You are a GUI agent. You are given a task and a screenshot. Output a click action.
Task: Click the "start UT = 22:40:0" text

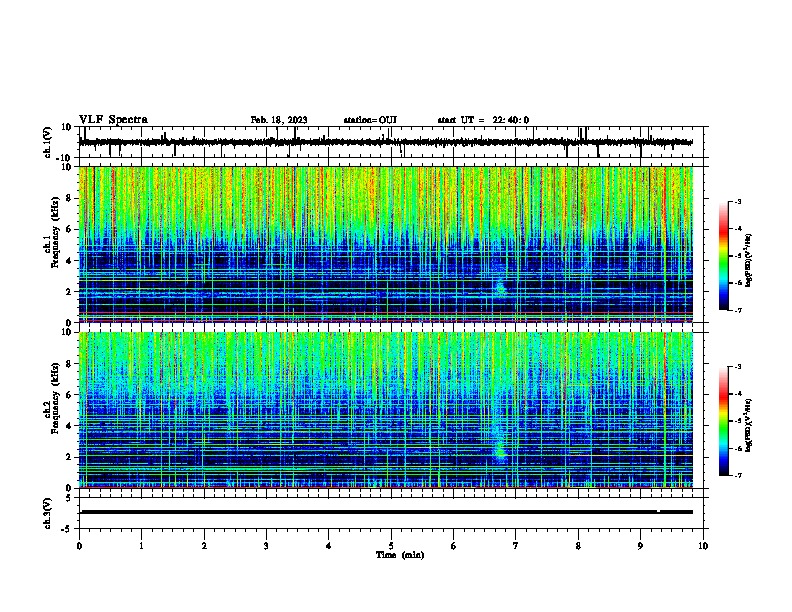(x=483, y=120)
